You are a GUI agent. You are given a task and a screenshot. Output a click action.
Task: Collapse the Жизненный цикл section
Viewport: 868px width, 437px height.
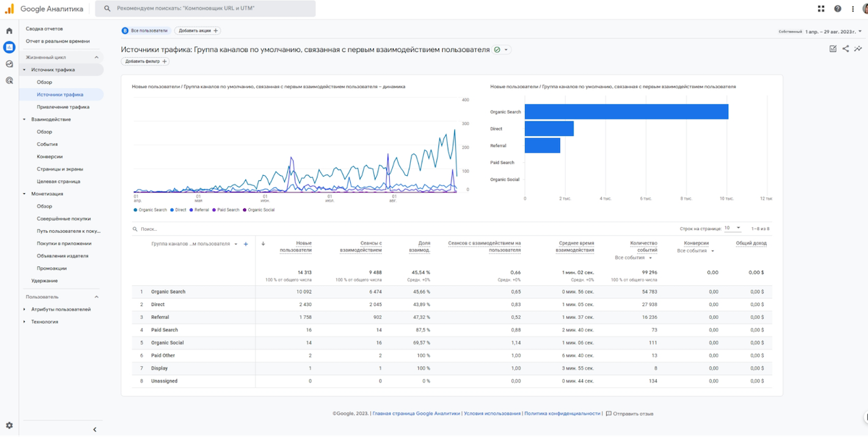point(97,57)
